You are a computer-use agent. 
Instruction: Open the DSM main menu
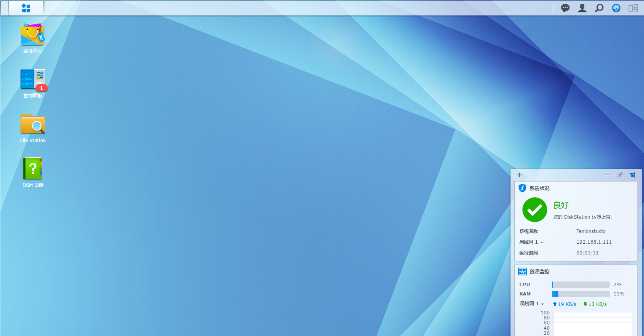coord(26,8)
